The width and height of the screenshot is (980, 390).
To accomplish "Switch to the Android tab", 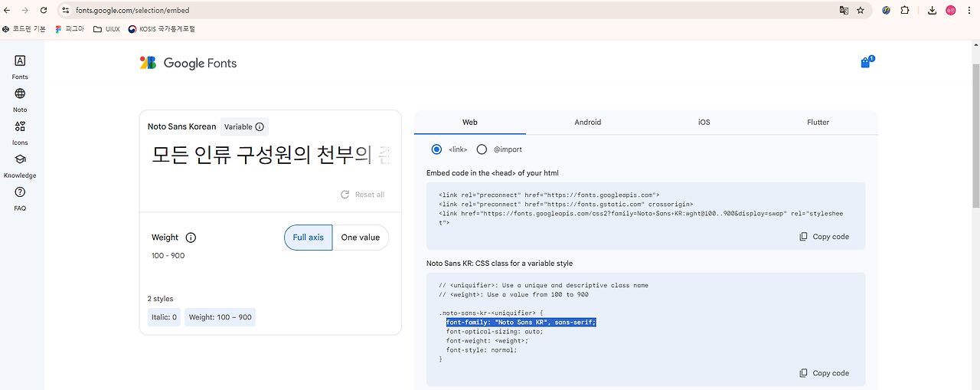I will [588, 122].
